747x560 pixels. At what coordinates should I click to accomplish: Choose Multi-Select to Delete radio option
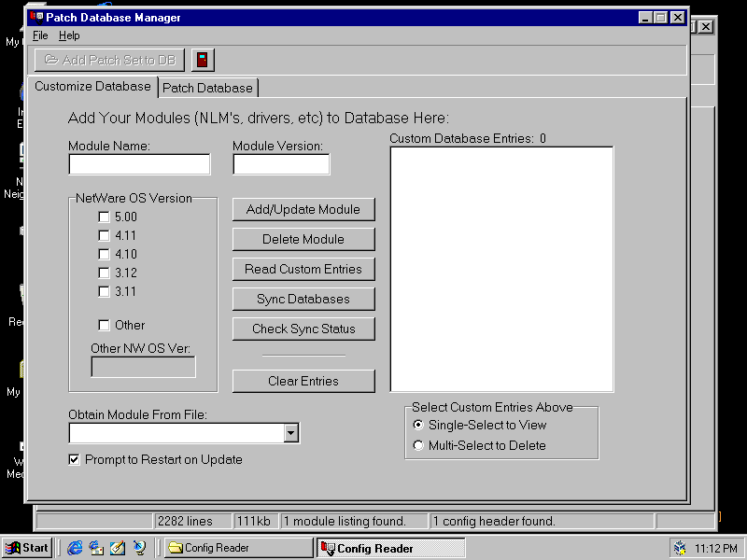(x=418, y=446)
